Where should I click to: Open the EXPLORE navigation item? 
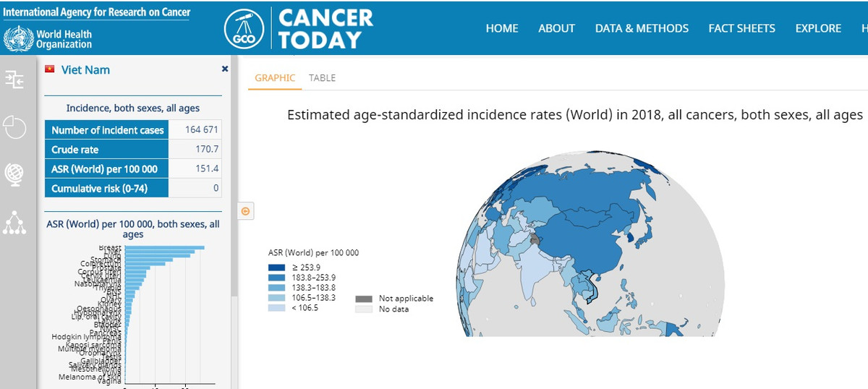(818, 28)
